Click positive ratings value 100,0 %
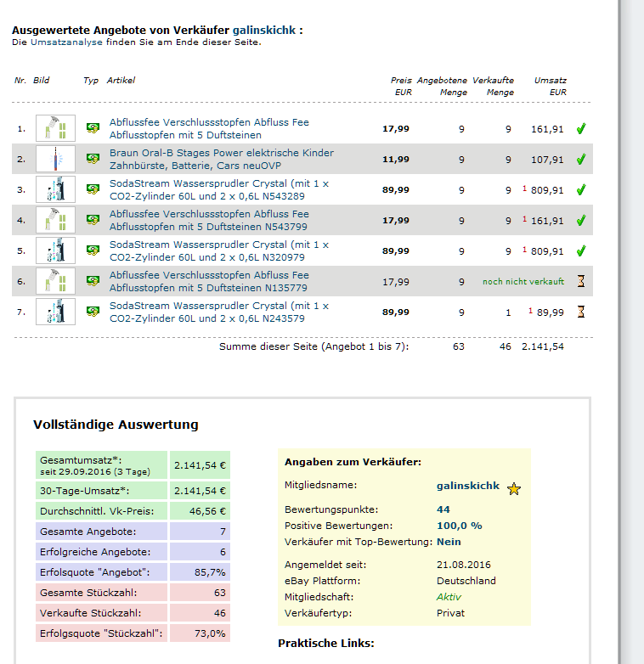 pyautogui.click(x=460, y=526)
